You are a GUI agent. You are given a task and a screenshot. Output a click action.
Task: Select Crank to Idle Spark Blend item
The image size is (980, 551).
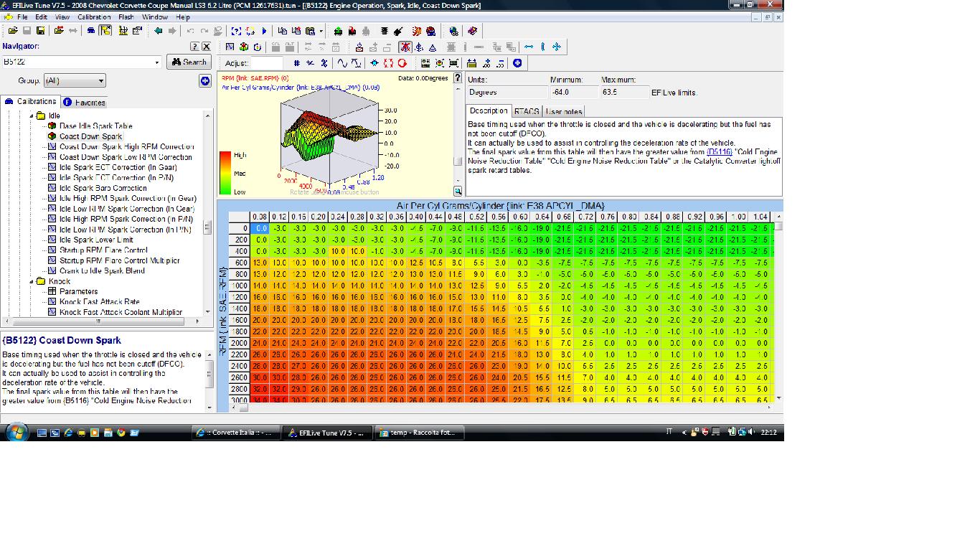point(102,270)
